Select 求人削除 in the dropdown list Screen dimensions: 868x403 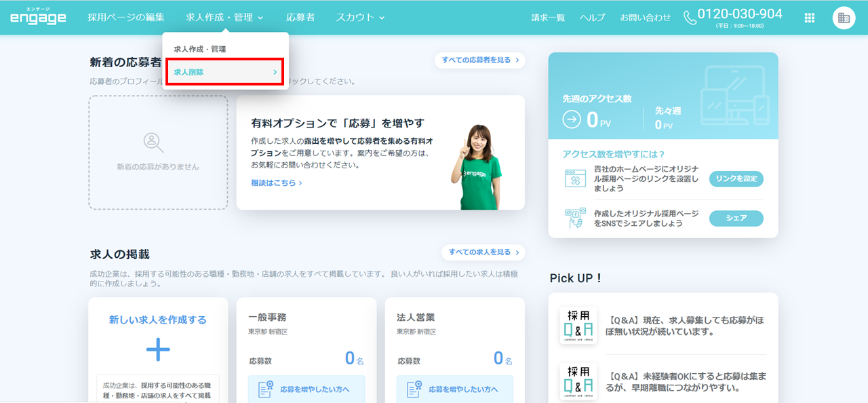[x=224, y=72]
